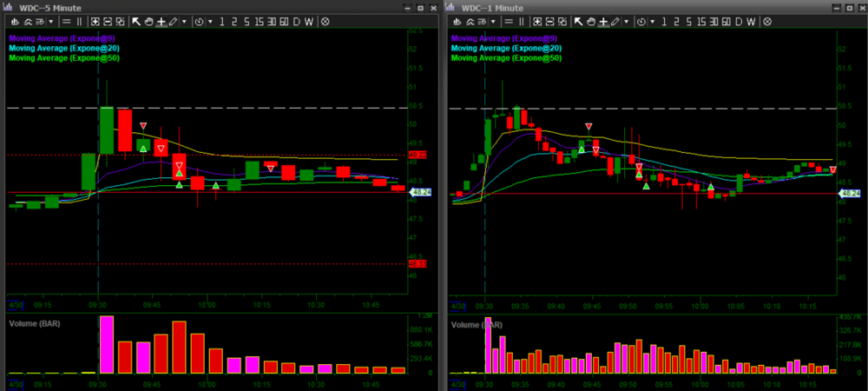Click the Moving Average (Expone@50) label in the 1 Minute chart
Viewport: 868px width, 391px height.
click(506, 58)
